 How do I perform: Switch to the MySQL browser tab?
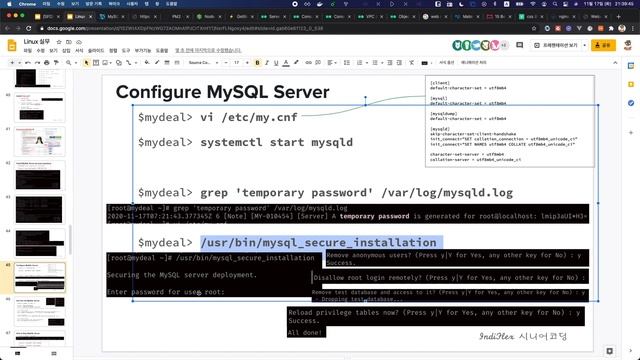tap(112, 17)
